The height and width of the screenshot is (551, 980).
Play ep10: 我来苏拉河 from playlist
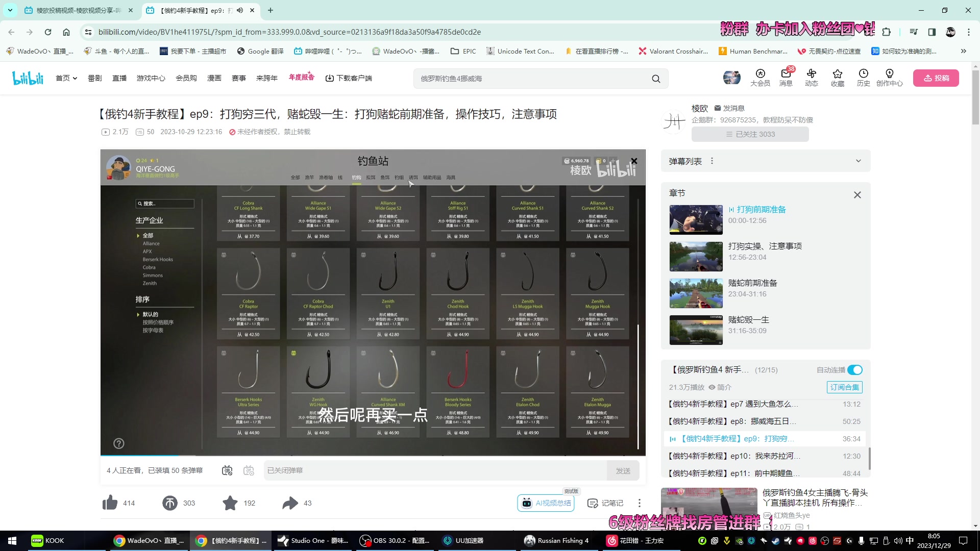click(765, 456)
